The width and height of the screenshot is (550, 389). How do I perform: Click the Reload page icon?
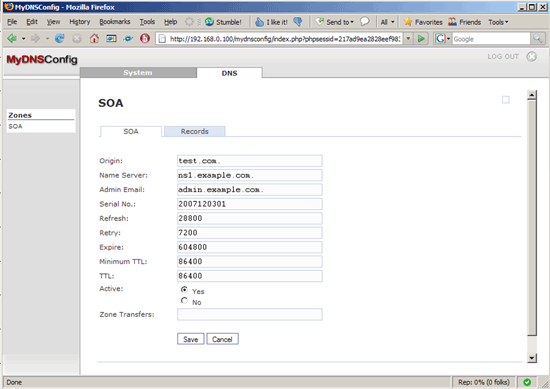pyautogui.click(x=60, y=39)
